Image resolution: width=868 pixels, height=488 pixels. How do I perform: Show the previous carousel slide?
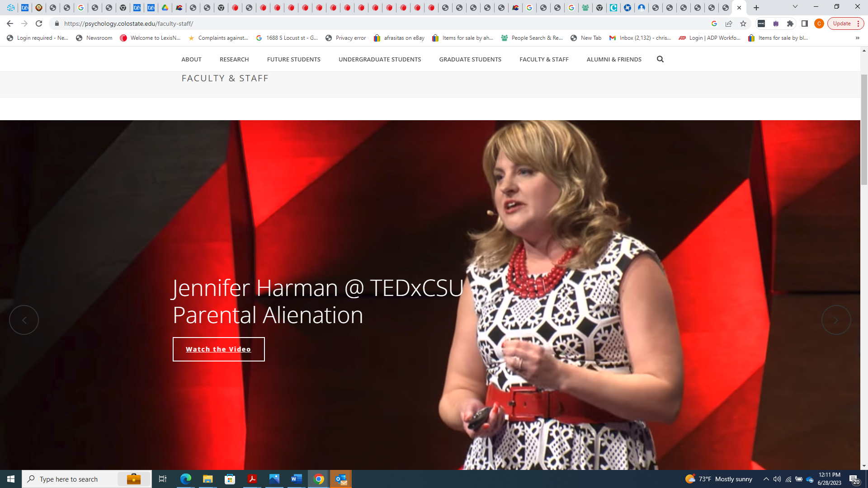[x=24, y=320]
